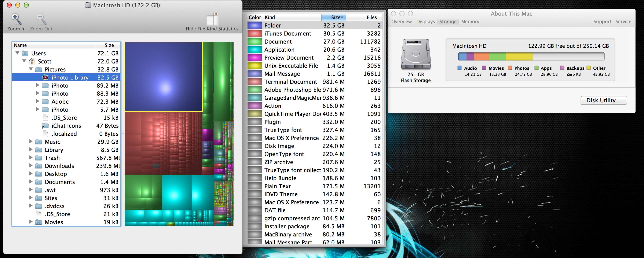This screenshot has height=258, width=644.
Task: Click the Adobe folder icon
Action: point(45,102)
